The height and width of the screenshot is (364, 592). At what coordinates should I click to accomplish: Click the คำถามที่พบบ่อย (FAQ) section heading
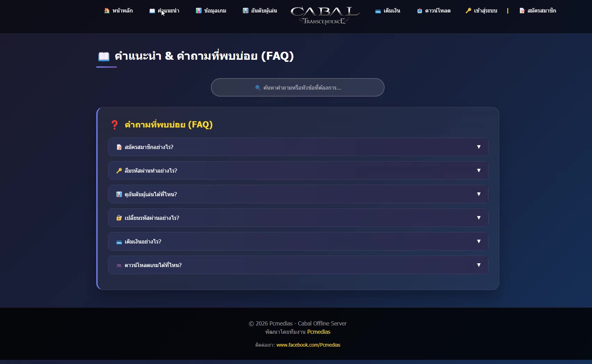[x=168, y=125]
